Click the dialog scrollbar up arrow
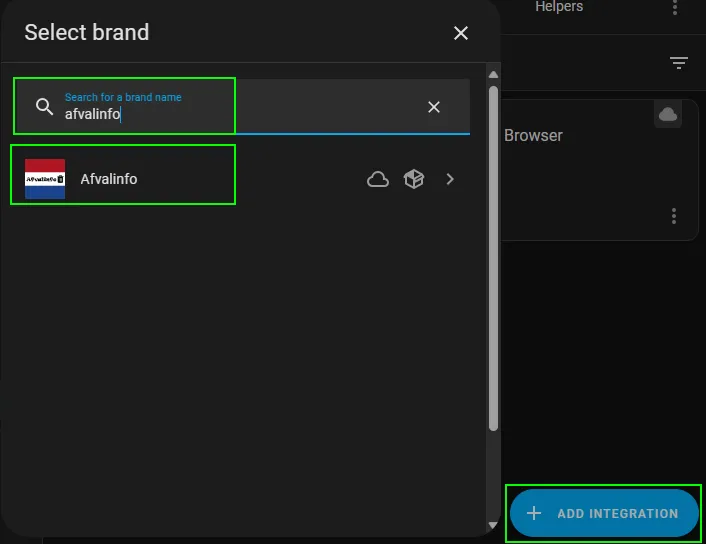This screenshot has height=544, width=706. tap(493, 75)
